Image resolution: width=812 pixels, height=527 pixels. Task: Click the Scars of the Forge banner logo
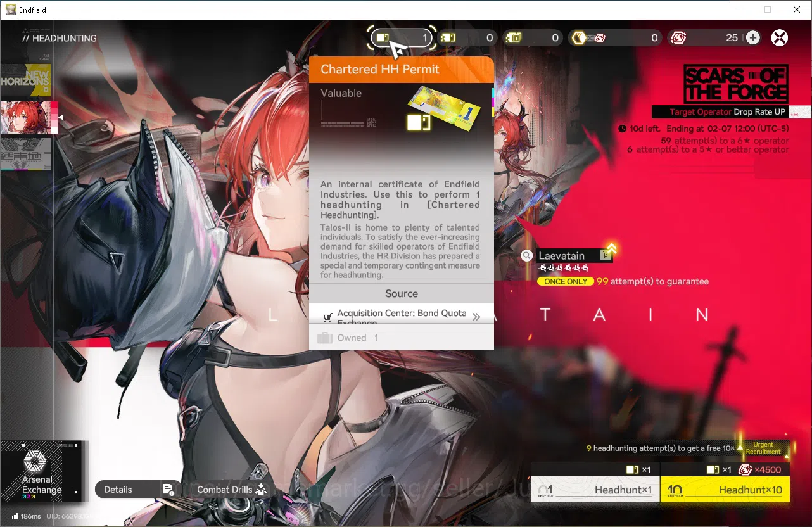736,84
